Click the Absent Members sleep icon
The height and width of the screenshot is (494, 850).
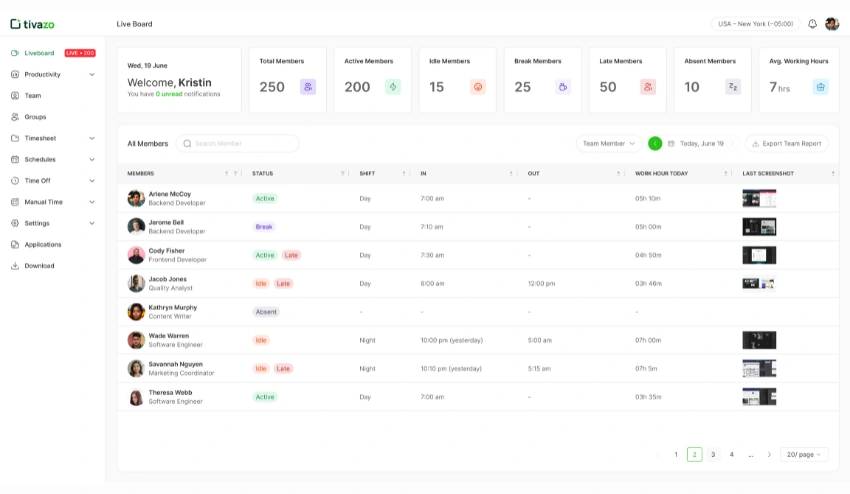tap(733, 87)
